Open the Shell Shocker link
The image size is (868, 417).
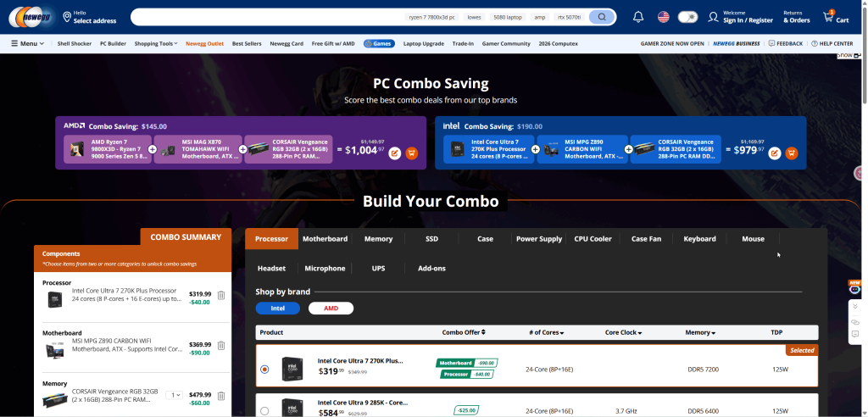point(75,44)
